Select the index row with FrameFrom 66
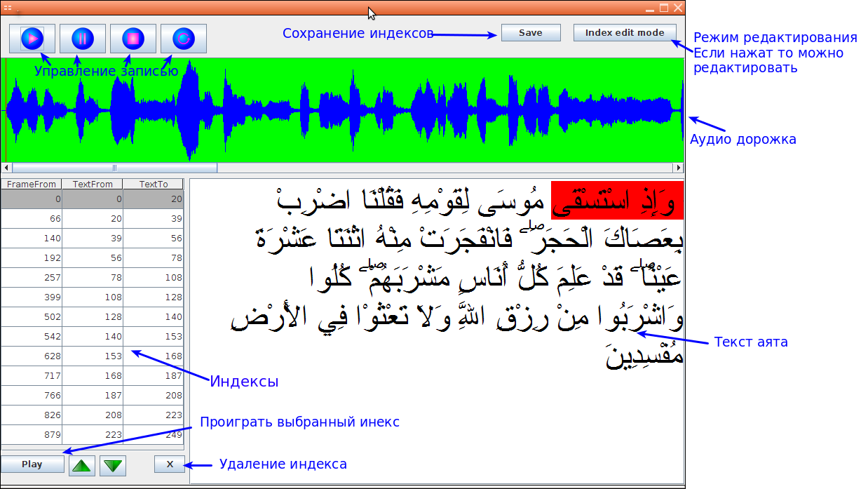This screenshot has height=489, width=868. (93, 219)
